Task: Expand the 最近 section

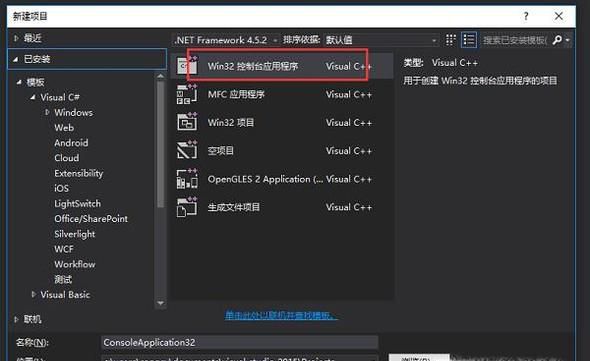Action: (16, 38)
